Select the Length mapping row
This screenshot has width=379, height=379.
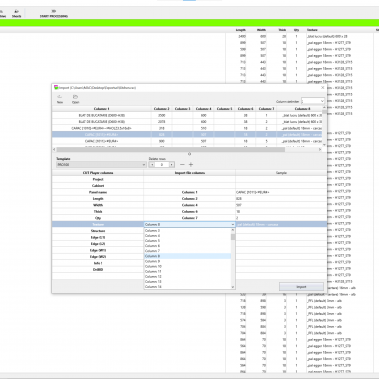click(x=189, y=199)
